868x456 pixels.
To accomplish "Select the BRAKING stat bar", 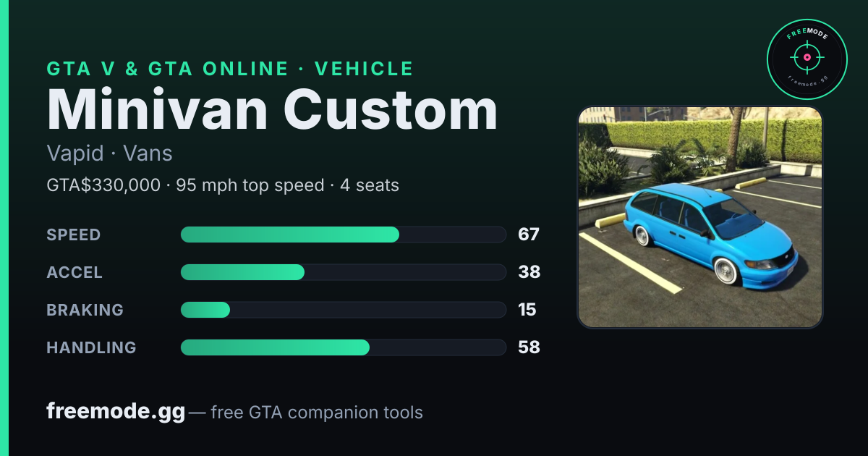I will pos(343,310).
